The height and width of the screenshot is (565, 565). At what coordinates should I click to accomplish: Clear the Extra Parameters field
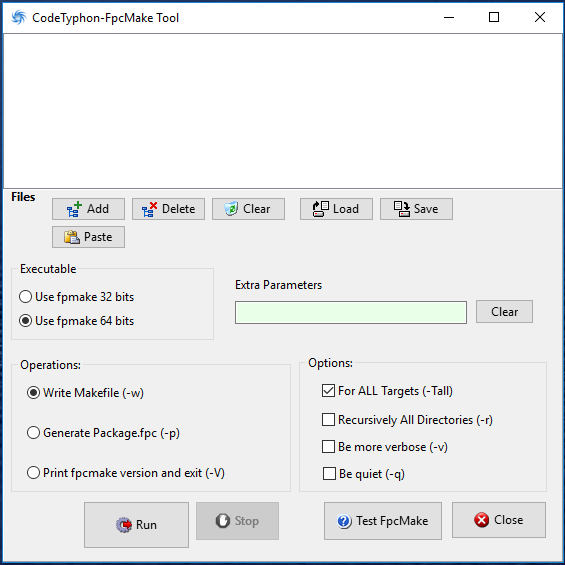pyautogui.click(x=504, y=312)
